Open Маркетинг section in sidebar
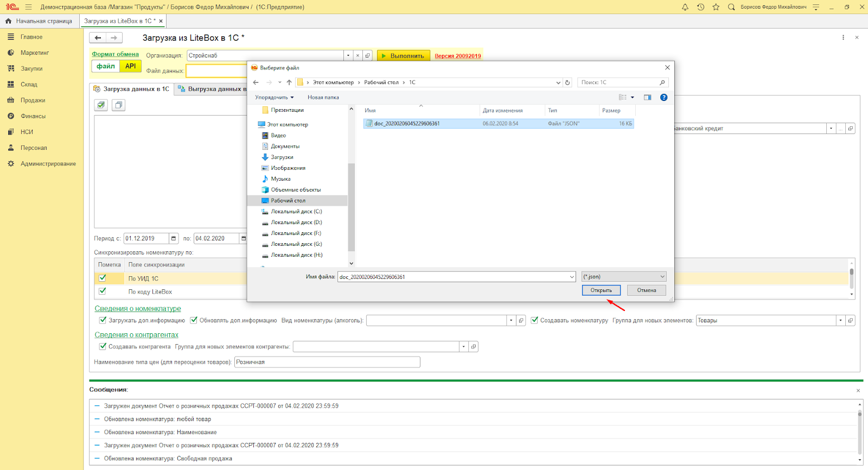868x470 pixels. [x=35, y=53]
